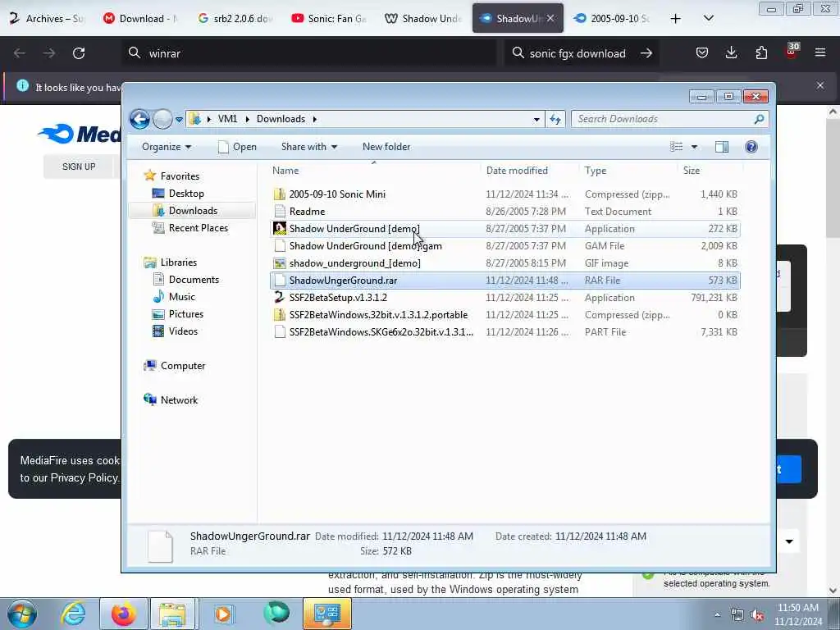Toggle the preview pane
Screen dimensions: 840x630
pyautogui.click(x=722, y=147)
